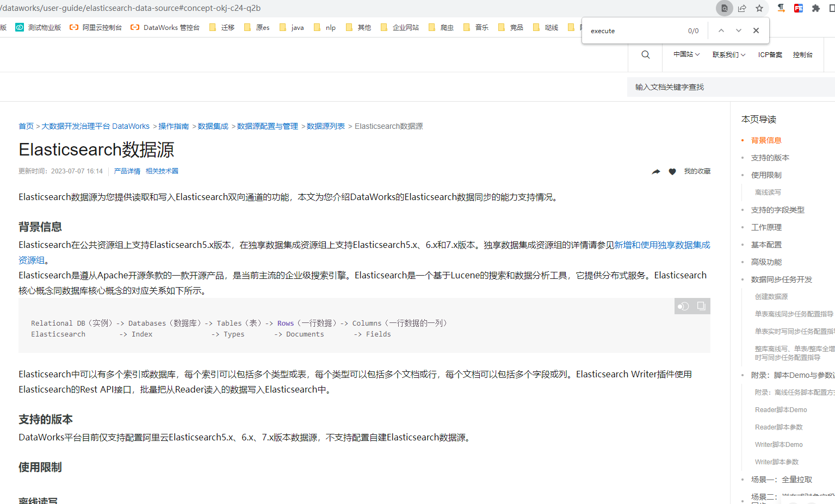Click the share page icon in address bar
The height and width of the screenshot is (504, 835).
click(x=742, y=8)
